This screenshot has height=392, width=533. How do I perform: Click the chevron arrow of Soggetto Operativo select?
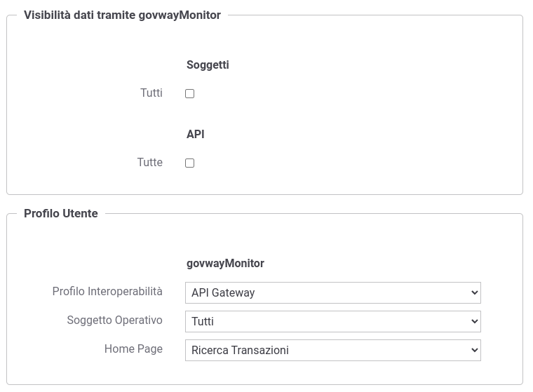pyautogui.click(x=475, y=321)
